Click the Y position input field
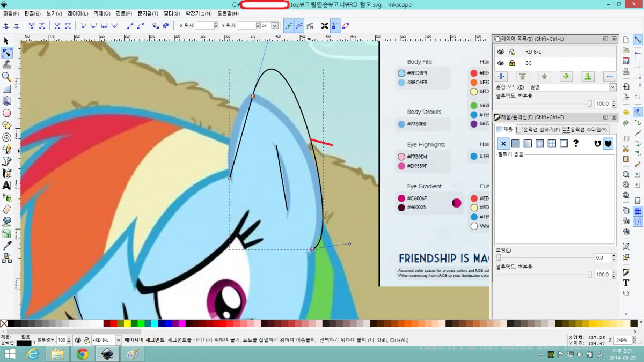This screenshot has height=362, width=644. tap(248, 25)
